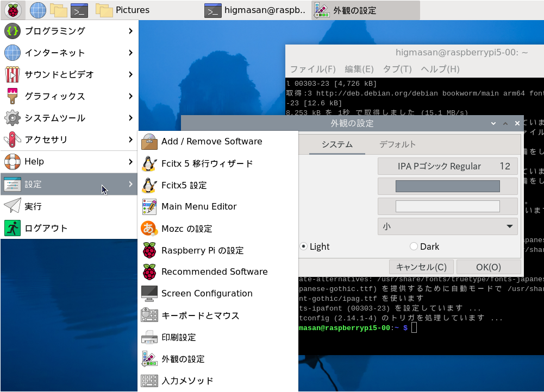Select the Light theme radio button

304,246
